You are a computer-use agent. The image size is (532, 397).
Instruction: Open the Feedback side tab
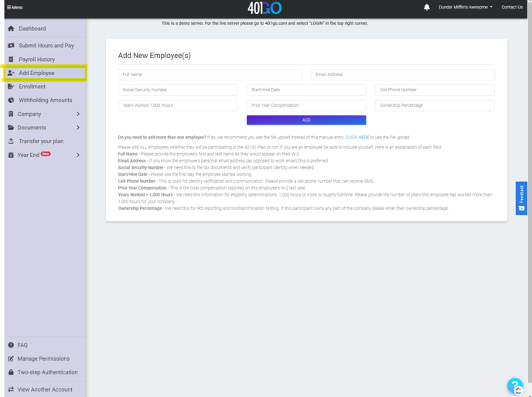[522, 197]
